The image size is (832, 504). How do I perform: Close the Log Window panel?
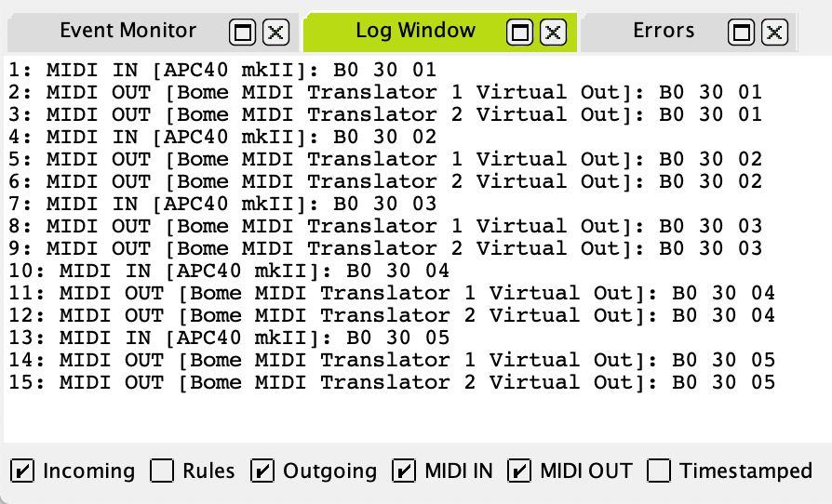[x=553, y=33]
